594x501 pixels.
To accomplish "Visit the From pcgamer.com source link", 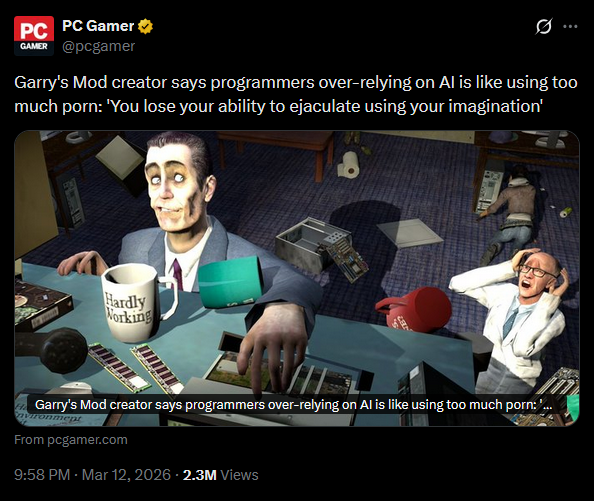I will pyautogui.click(x=71, y=440).
